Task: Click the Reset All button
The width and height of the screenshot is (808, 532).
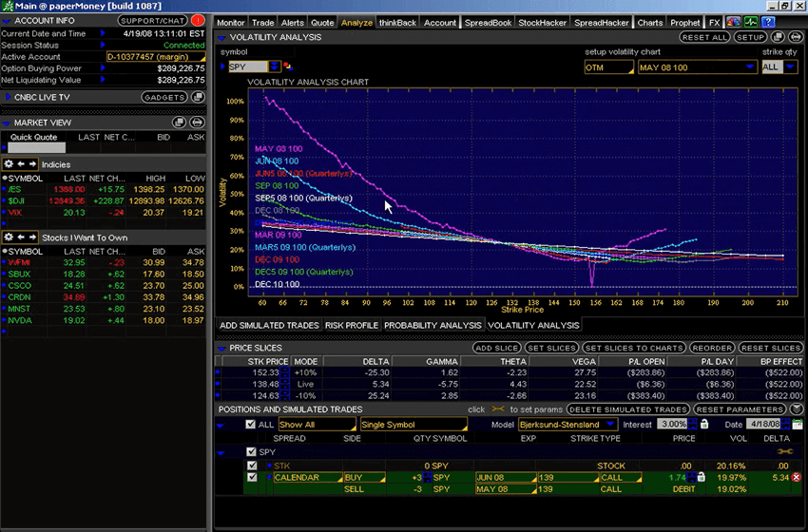Action: (x=704, y=37)
